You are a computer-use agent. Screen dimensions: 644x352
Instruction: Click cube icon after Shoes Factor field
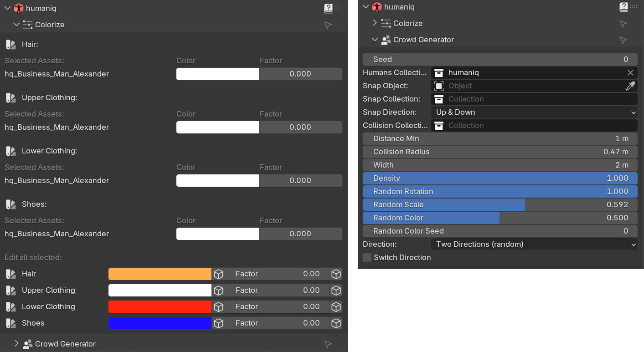[336, 323]
